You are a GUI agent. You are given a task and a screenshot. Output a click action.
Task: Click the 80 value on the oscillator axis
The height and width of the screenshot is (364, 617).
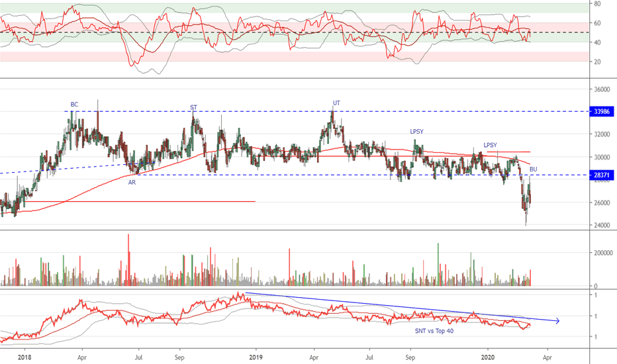597,3
